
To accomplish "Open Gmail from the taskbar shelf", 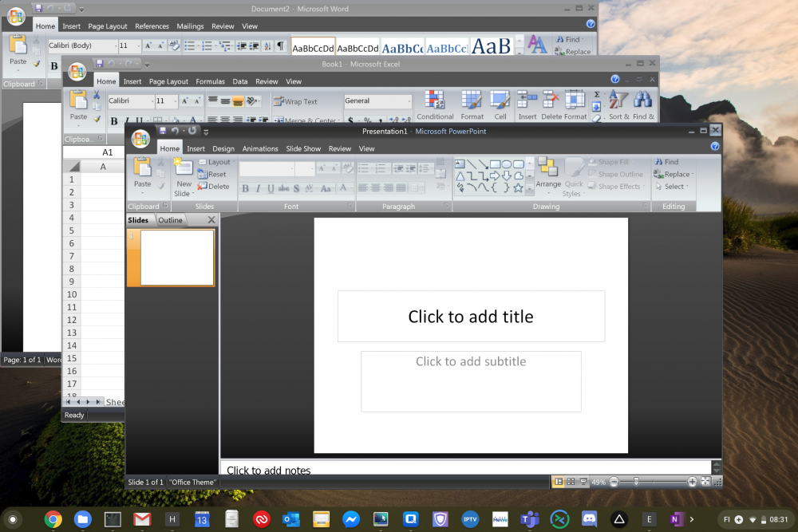I will (x=142, y=519).
